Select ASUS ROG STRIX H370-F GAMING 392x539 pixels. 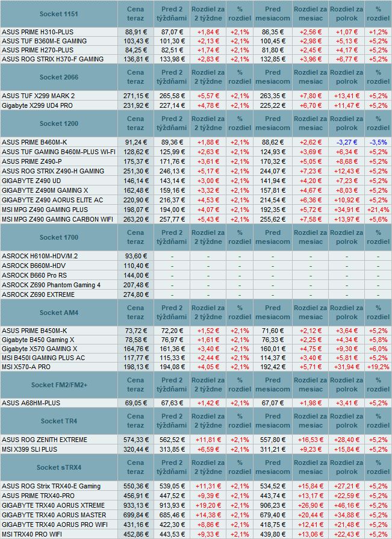52,59
